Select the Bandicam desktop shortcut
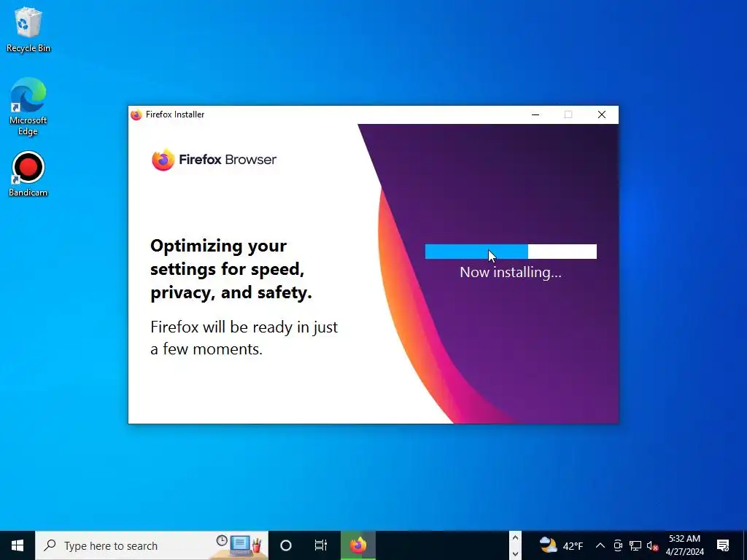The height and width of the screenshot is (560, 747). point(28,174)
